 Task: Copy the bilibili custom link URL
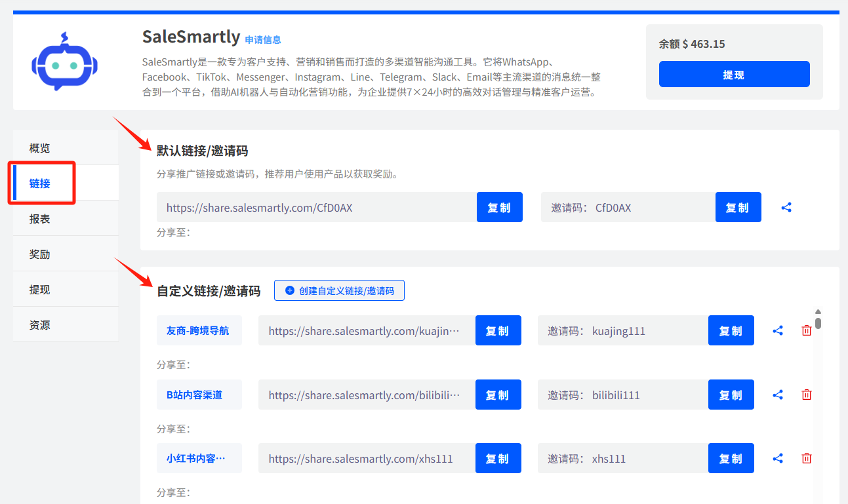tap(498, 395)
